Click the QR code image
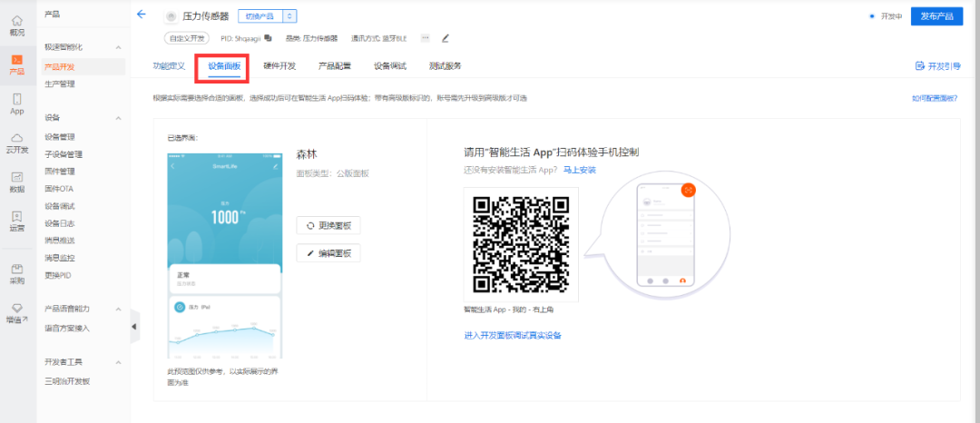This screenshot has width=980, height=423. click(x=521, y=244)
